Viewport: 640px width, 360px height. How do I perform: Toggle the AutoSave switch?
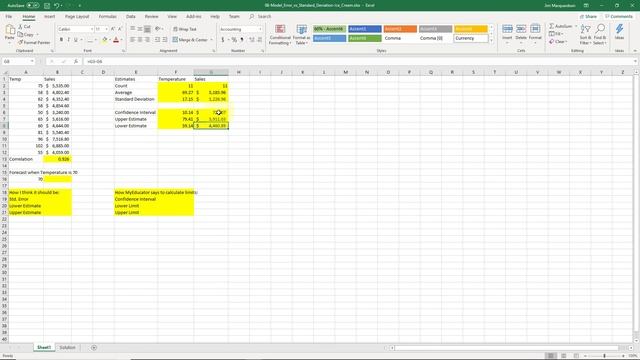coord(33,5)
